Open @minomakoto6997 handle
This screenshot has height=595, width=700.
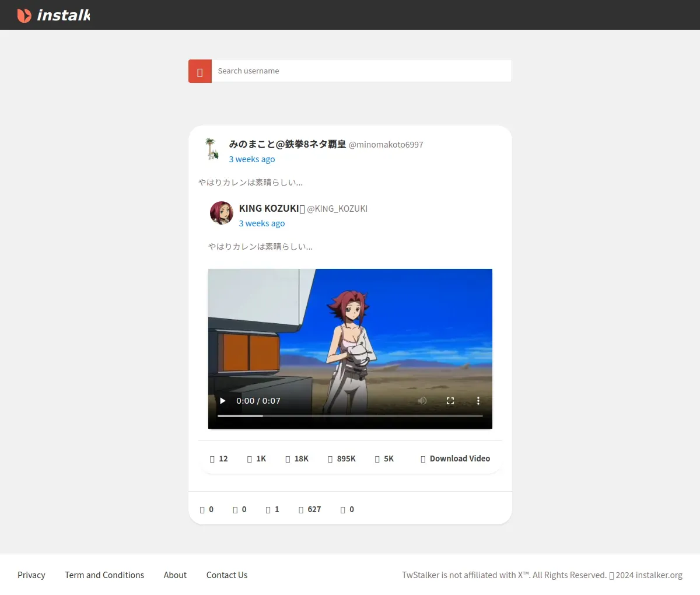click(x=386, y=145)
